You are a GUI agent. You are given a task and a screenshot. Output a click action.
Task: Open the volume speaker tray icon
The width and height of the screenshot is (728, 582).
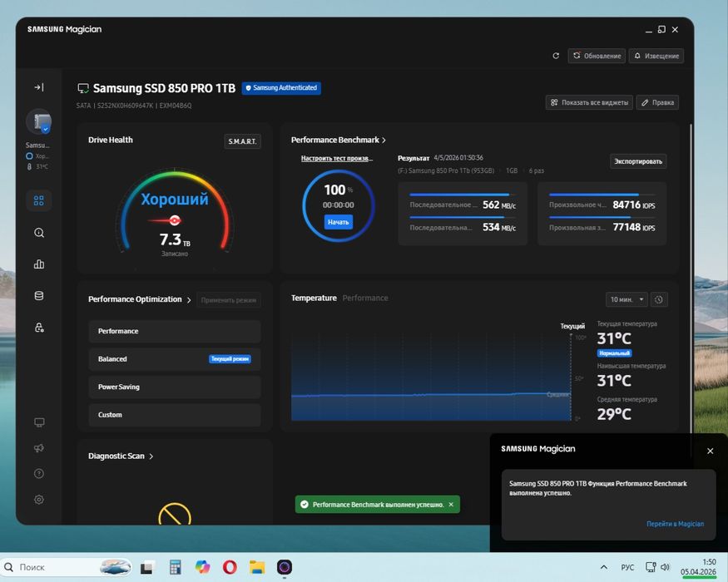[666, 567]
